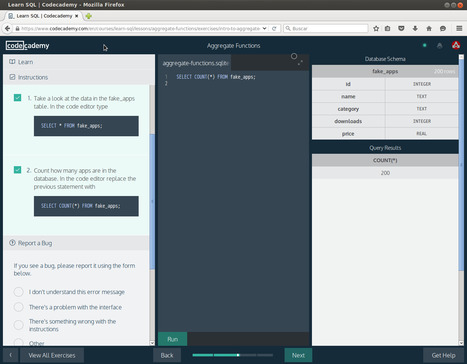Click the left instructions panel scrollbar thumb

pos(152,202)
